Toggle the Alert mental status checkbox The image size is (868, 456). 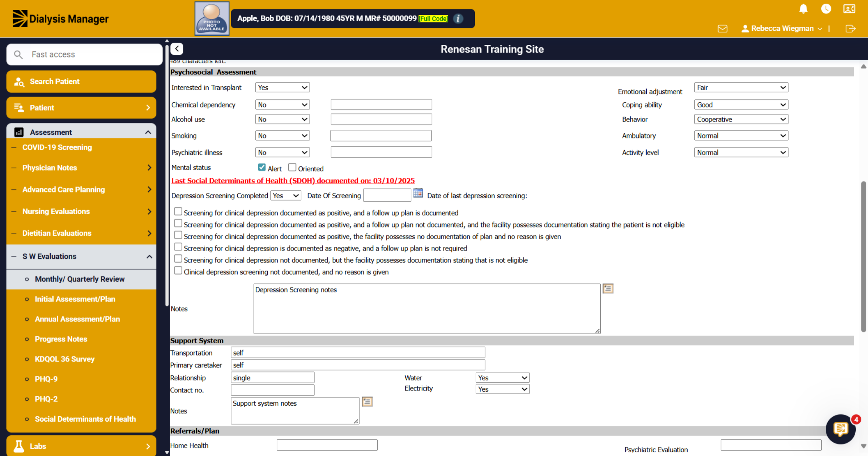pyautogui.click(x=262, y=167)
